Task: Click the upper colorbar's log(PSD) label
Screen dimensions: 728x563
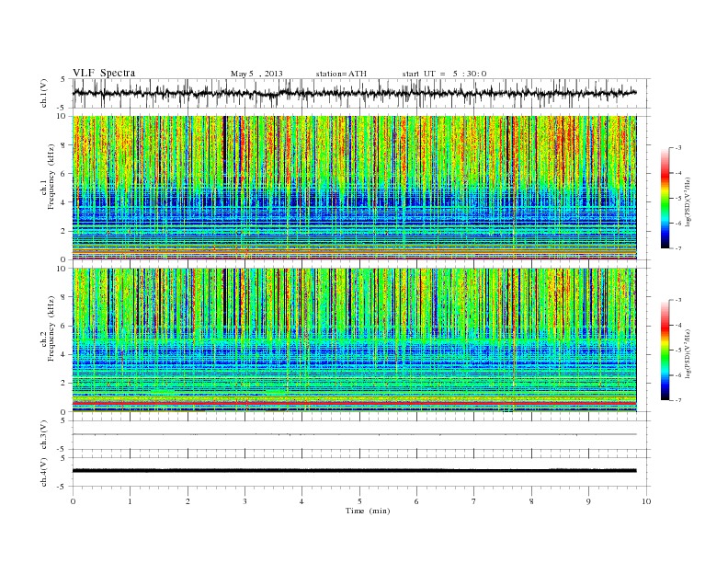Action: (x=688, y=201)
